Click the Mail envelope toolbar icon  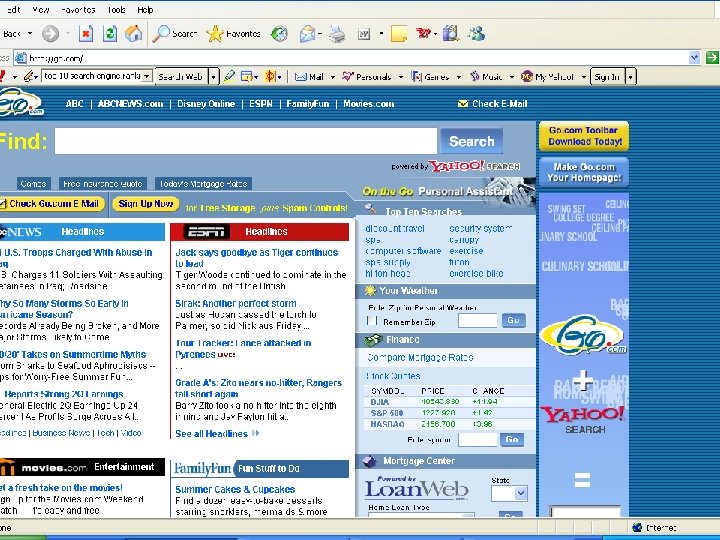pyautogui.click(x=307, y=34)
